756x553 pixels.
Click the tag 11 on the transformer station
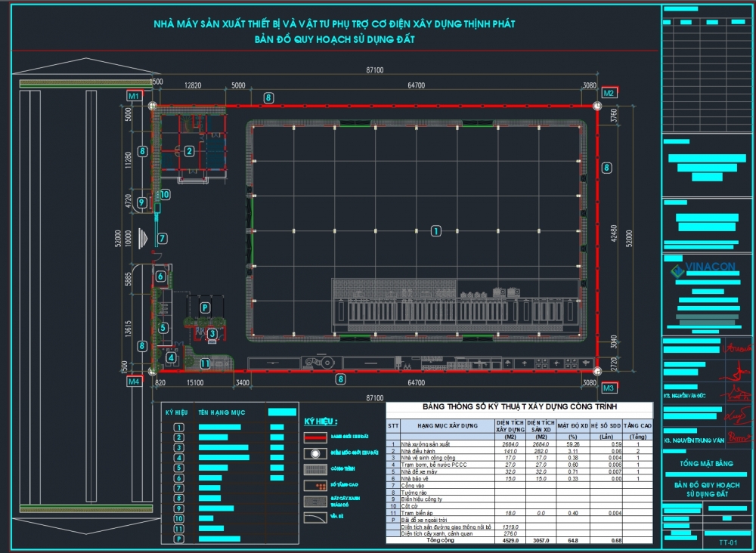[204, 364]
